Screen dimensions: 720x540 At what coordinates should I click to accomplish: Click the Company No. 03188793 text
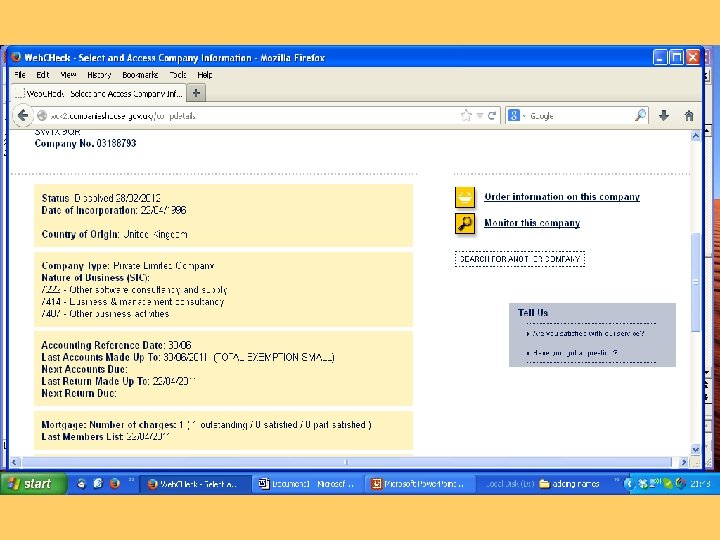pyautogui.click(x=85, y=143)
